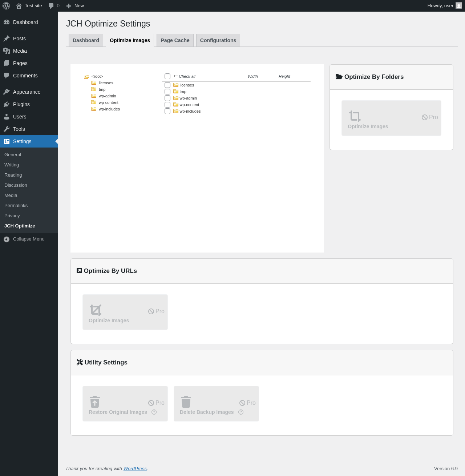
Task: Click wp-admin folder icon in file list
Action: coord(176,98)
